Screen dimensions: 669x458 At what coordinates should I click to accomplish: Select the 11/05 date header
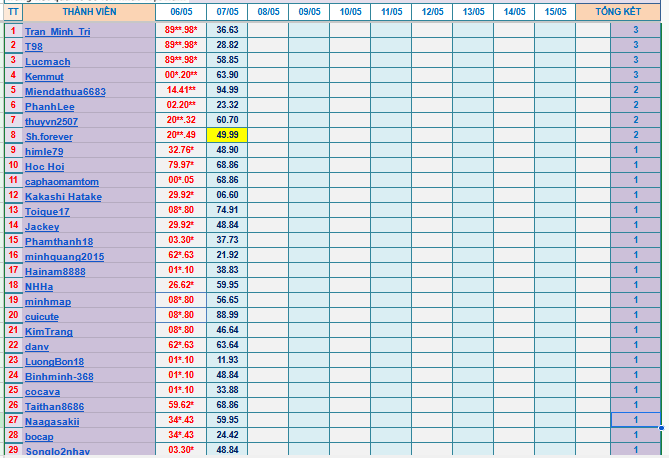tap(391, 12)
